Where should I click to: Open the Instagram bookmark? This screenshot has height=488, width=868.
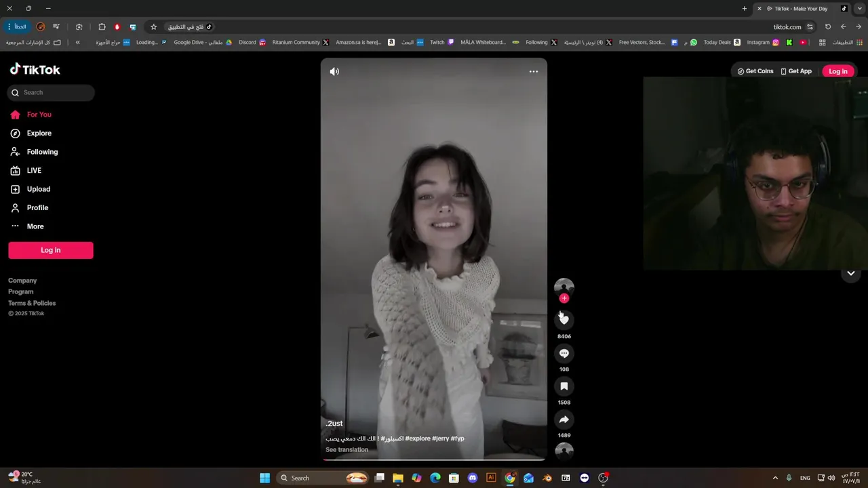(x=763, y=42)
